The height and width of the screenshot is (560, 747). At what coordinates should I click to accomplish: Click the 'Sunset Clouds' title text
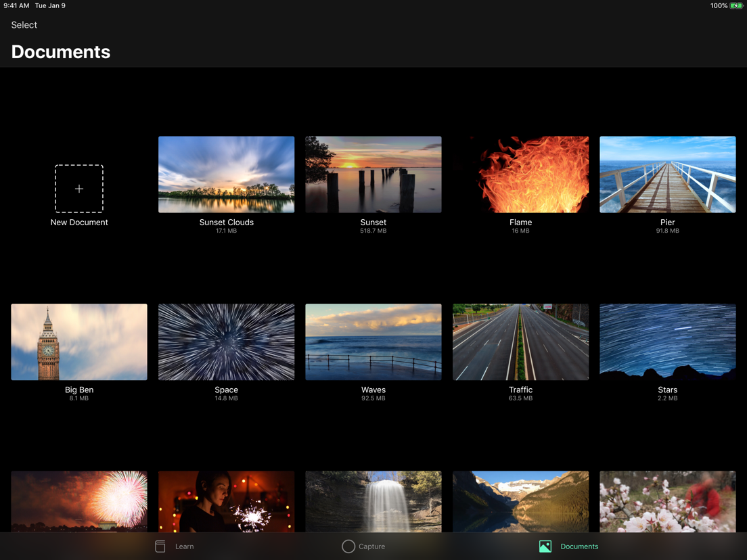[226, 223]
